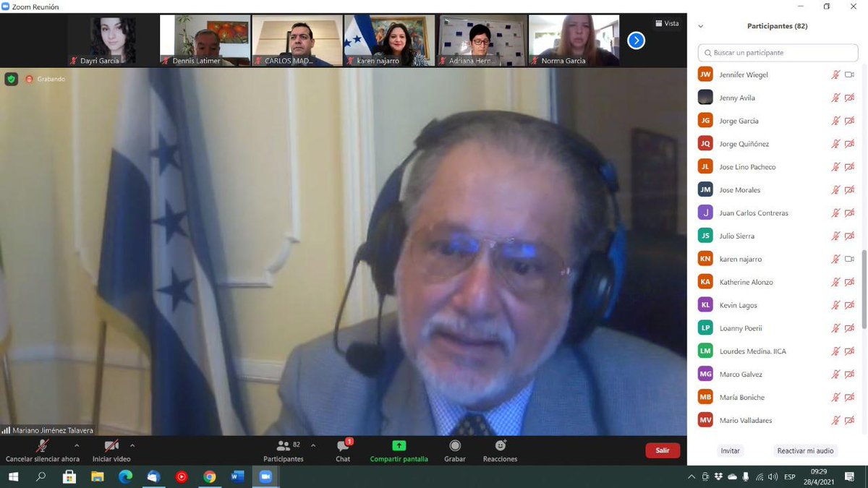
Task: Click karen najarro's camera icon in list
Action: [850, 259]
